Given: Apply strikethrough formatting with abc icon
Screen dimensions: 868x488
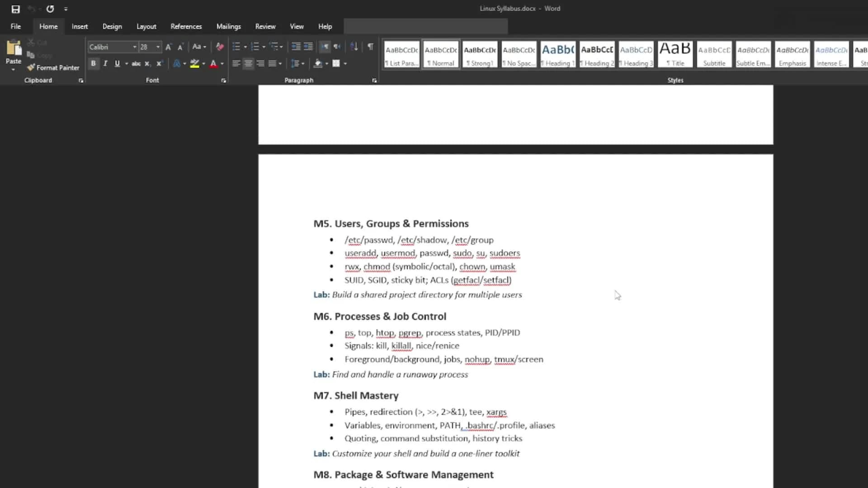Looking at the screenshot, I should [136, 64].
